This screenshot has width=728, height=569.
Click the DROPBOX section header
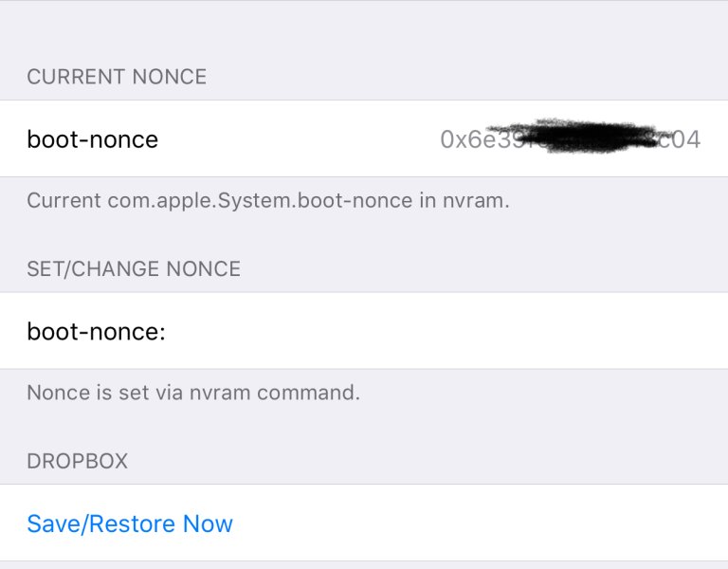(78, 462)
